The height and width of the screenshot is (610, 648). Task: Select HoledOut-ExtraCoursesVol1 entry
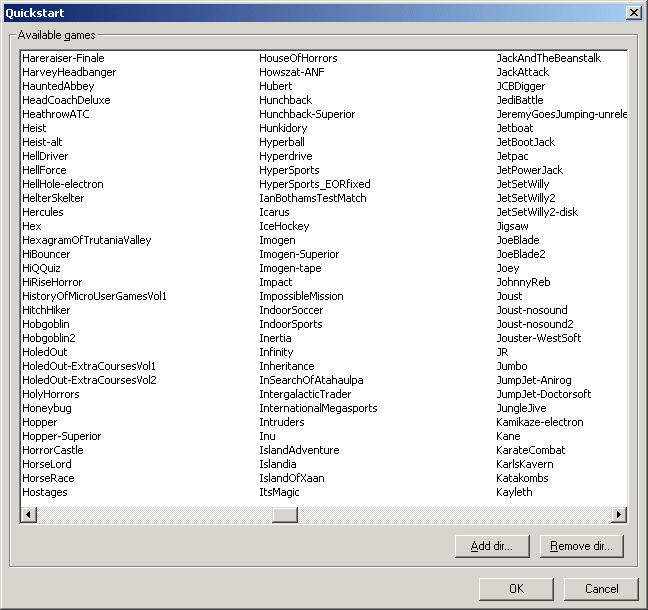89,366
